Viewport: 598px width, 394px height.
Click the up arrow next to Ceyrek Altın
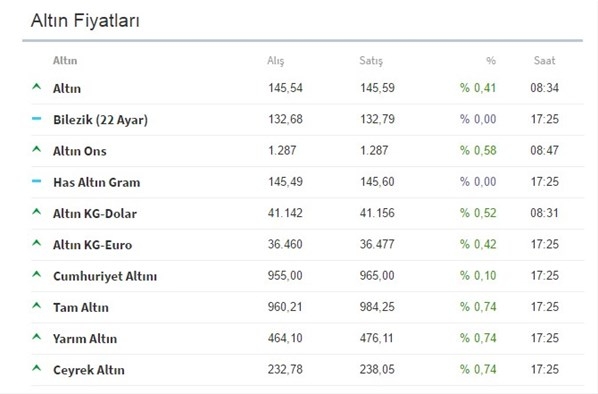click(x=37, y=368)
